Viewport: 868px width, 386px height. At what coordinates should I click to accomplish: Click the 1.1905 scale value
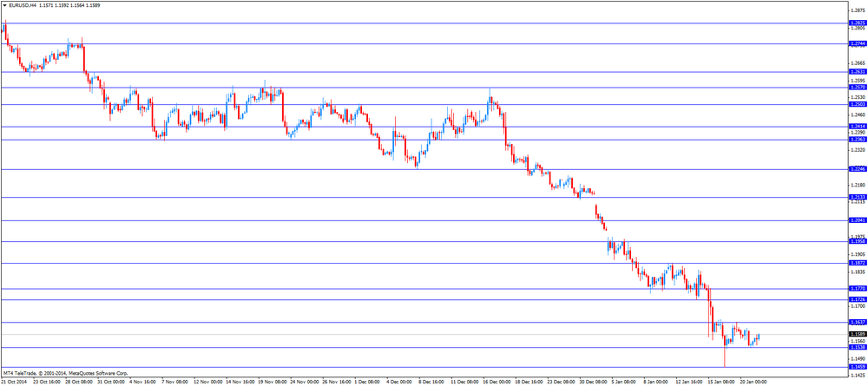tap(857, 254)
